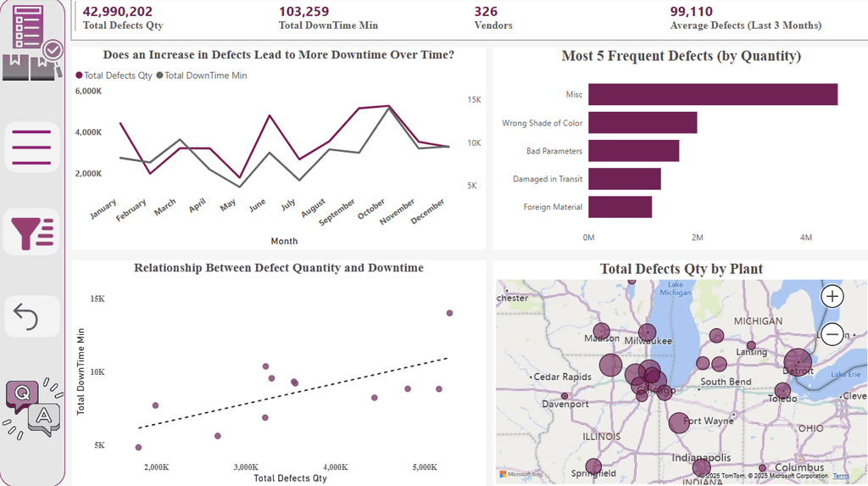Click the Total Defects Qty KPI card
868x486 pixels.
[123, 18]
